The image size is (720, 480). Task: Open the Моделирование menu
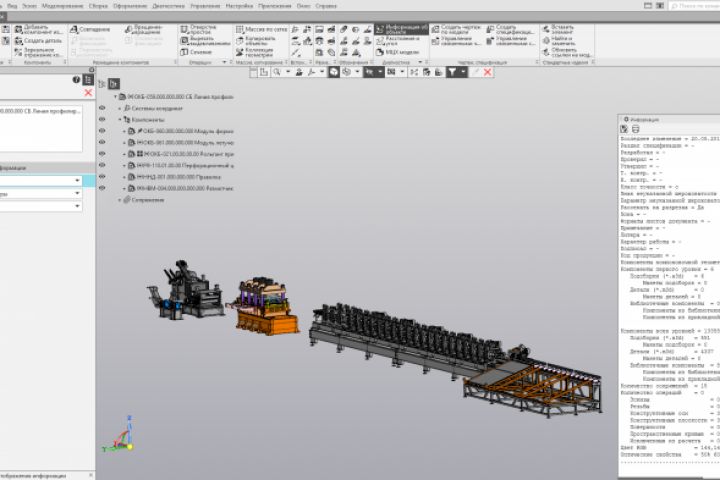(62, 6)
